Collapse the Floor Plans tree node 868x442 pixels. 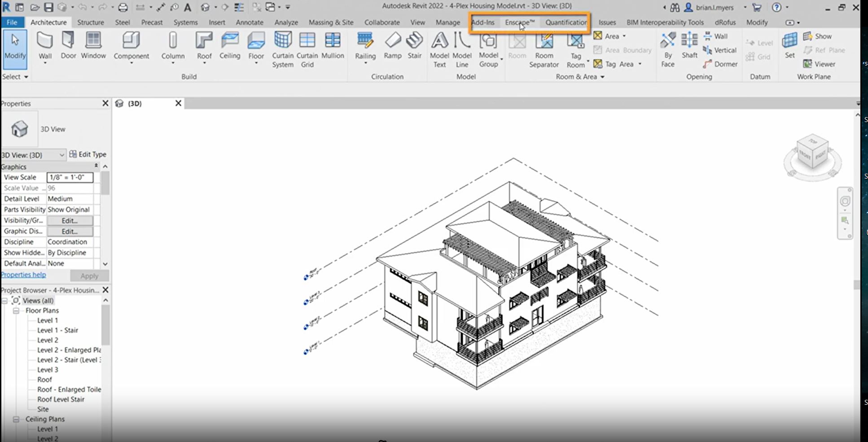pos(16,311)
